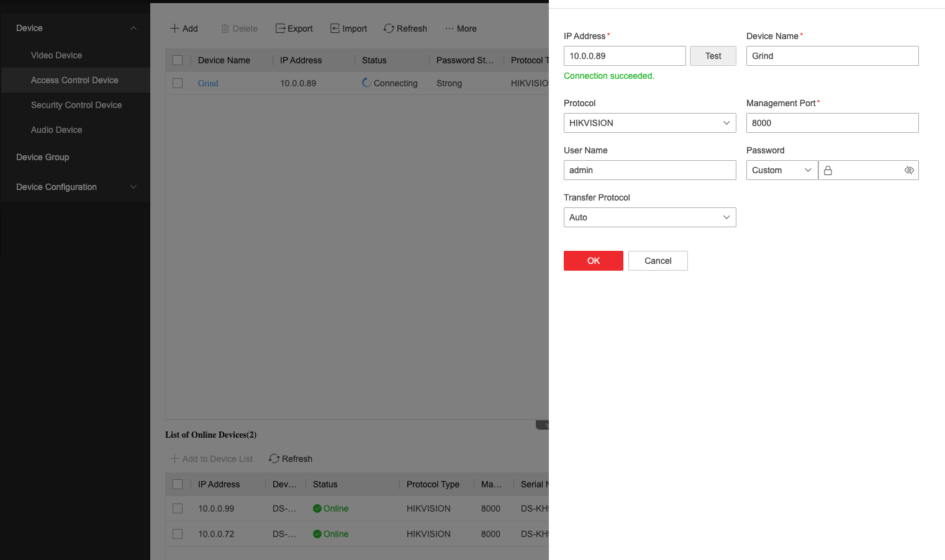
Task: Open the Protocol HIKVISION dropdown
Action: (649, 123)
